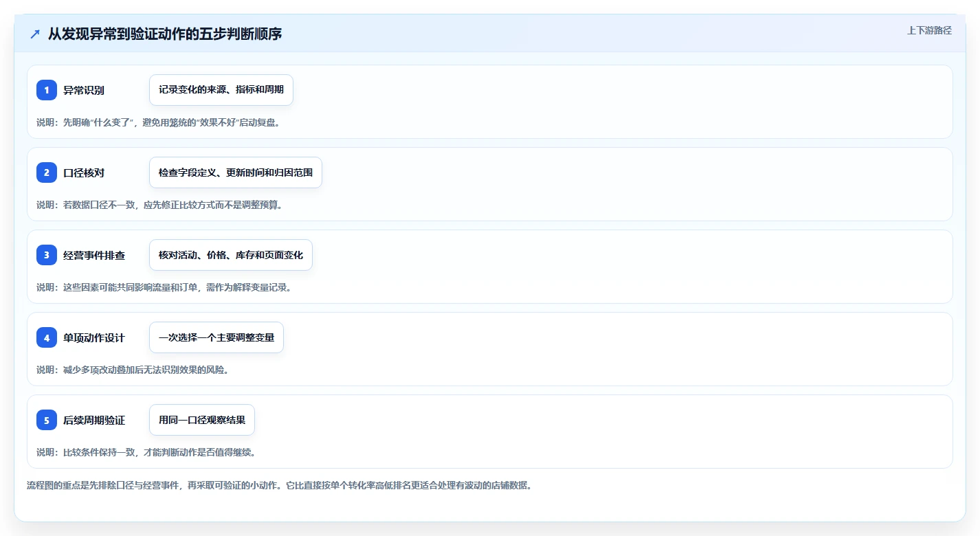
Task: Click the 一次选择一个主要调整变量 chip
Action: coord(216,337)
